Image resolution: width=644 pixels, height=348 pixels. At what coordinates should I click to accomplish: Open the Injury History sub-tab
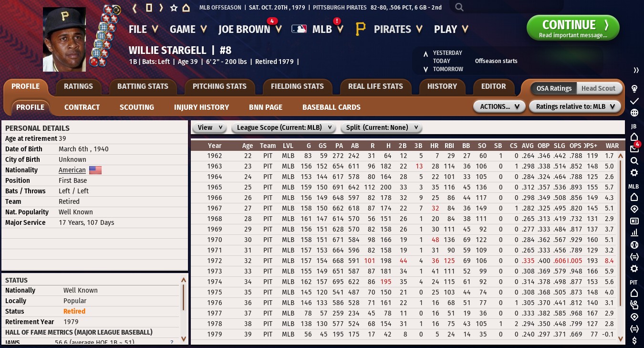tap(202, 107)
